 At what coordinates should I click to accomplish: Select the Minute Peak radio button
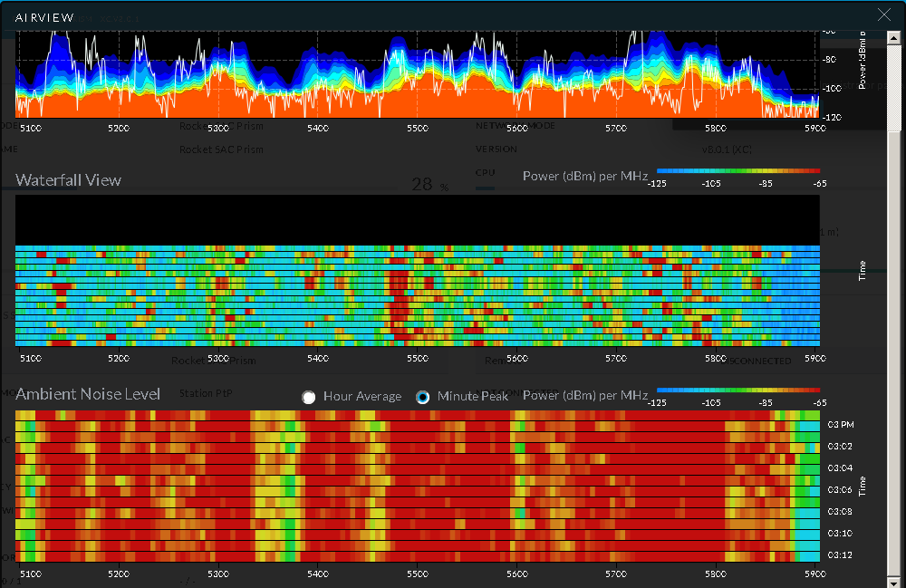422,398
